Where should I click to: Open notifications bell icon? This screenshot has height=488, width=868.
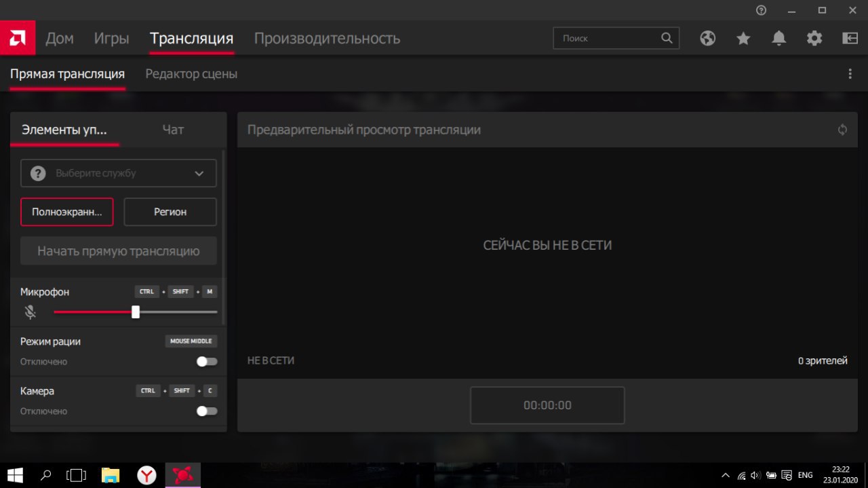(779, 38)
